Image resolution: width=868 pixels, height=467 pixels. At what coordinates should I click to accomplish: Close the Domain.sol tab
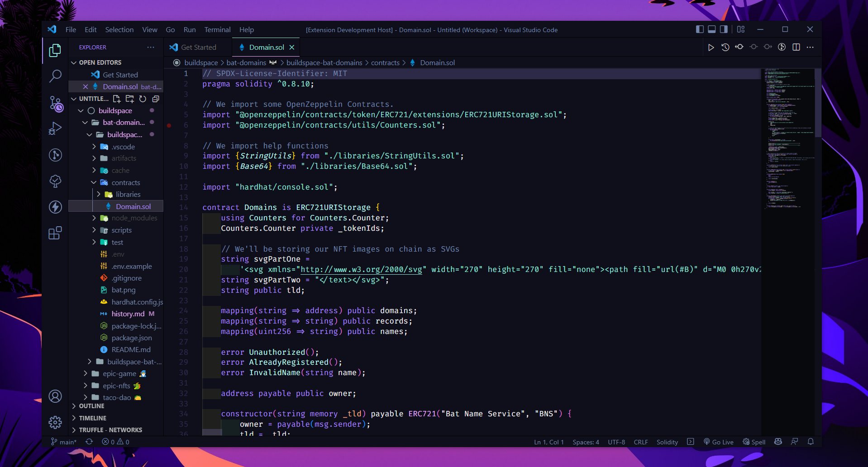[292, 48]
